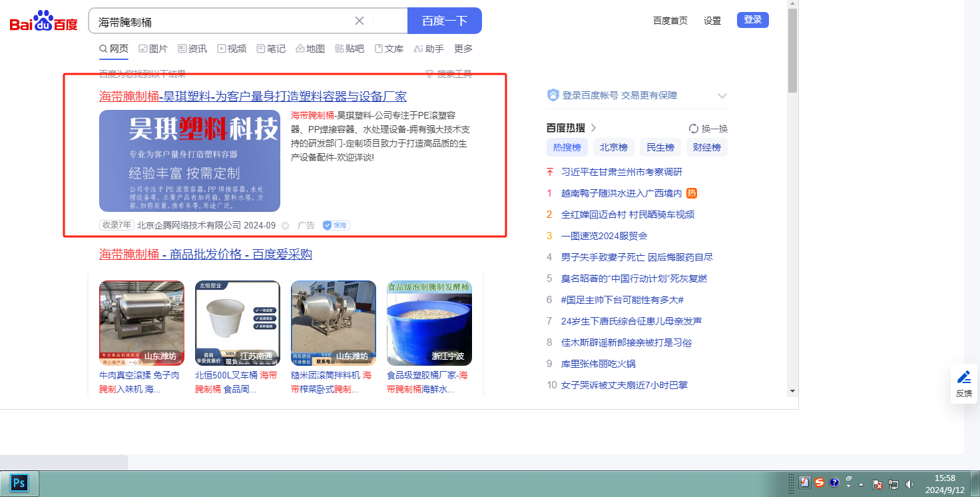Switch to the 视频 tab
The width and height of the screenshot is (980, 497).
(x=232, y=49)
